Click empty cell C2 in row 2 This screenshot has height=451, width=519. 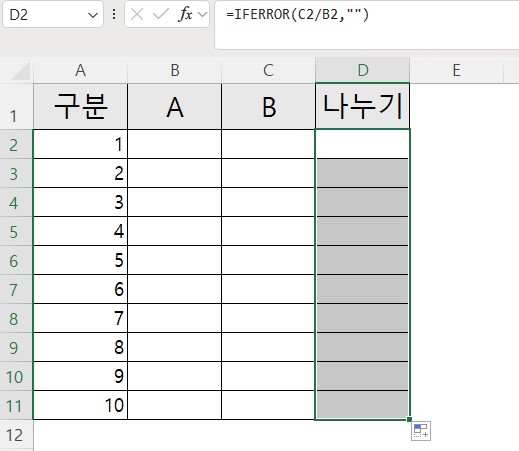point(268,144)
